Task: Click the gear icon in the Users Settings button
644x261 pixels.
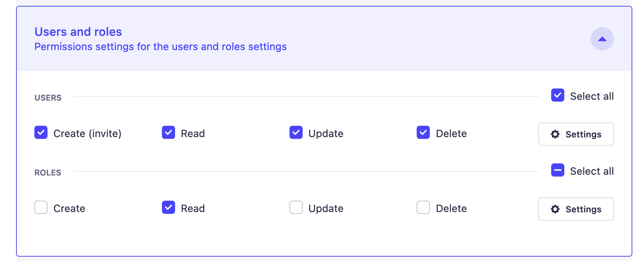Action: point(555,135)
